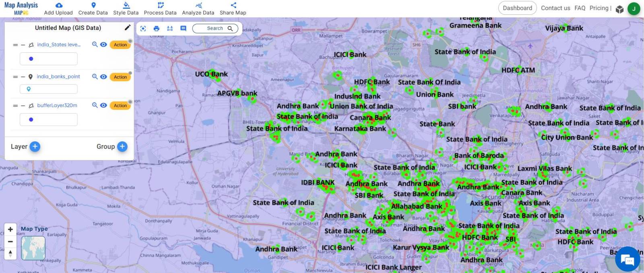Add a new Group with plus button
This screenshot has height=273, width=644.
[x=122, y=146]
